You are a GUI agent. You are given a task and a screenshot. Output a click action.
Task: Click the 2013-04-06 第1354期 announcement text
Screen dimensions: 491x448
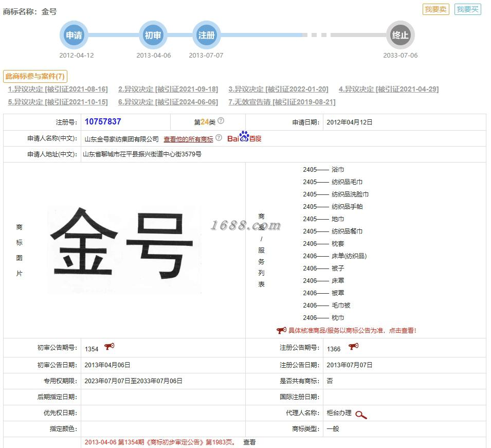tap(160, 442)
